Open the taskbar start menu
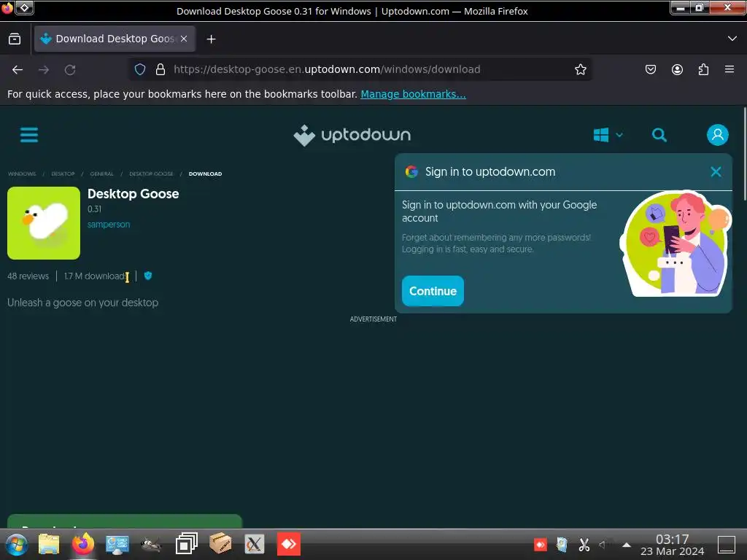The width and height of the screenshot is (747, 560). tap(16, 544)
